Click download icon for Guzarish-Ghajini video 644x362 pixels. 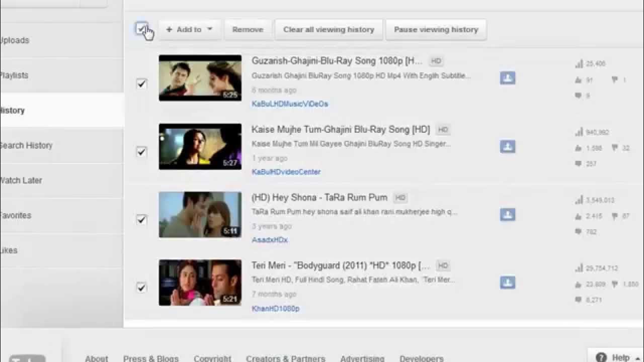[x=508, y=78]
